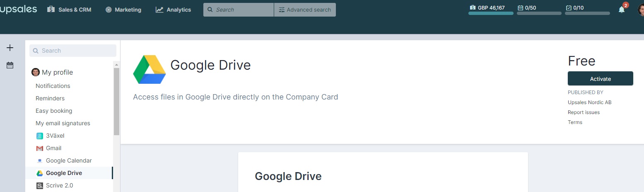644x192 pixels.
Task: Open the Analytics menu
Action: point(174,10)
